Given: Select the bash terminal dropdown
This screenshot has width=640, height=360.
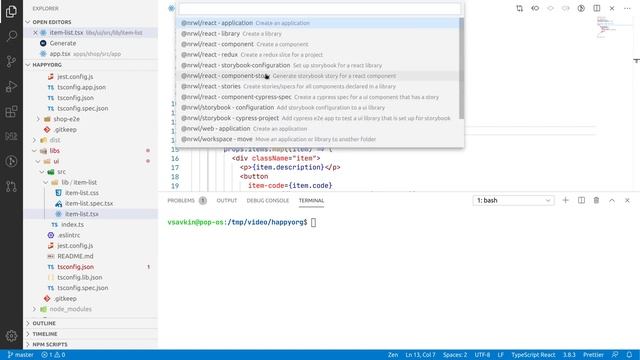Looking at the screenshot, I should (x=513, y=200).
